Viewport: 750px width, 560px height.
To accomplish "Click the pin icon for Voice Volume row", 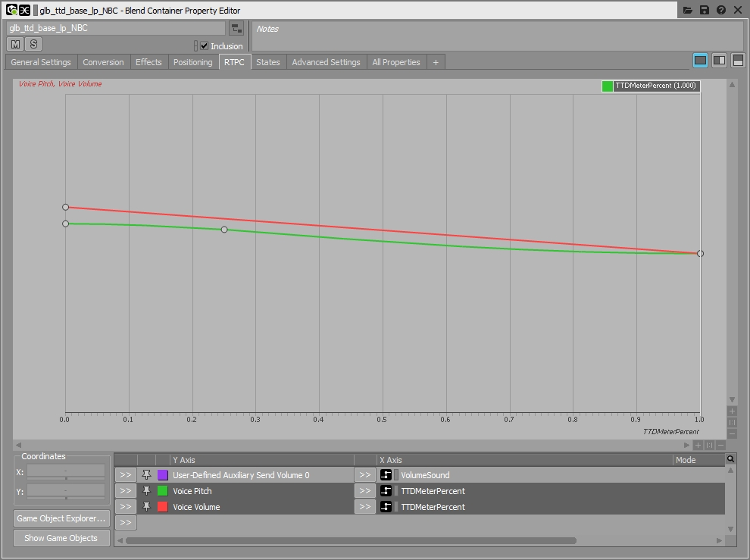I will 146,506.
